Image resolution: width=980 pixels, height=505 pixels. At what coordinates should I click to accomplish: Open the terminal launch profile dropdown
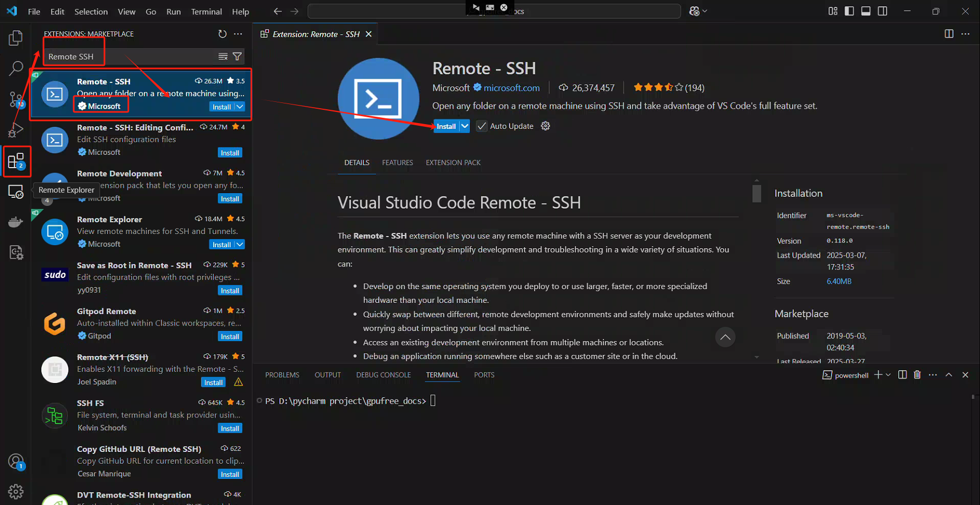coord(888,375)
